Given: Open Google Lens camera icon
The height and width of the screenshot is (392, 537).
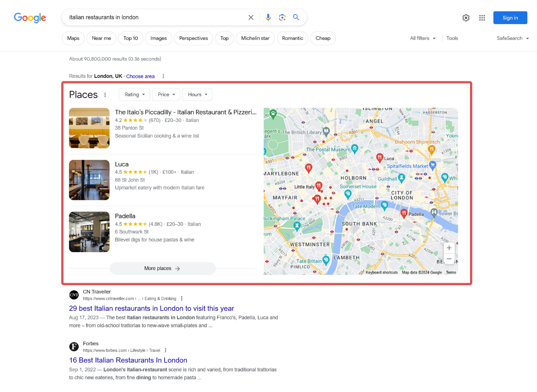Looking at the screenshot, I should pos(282,17).
